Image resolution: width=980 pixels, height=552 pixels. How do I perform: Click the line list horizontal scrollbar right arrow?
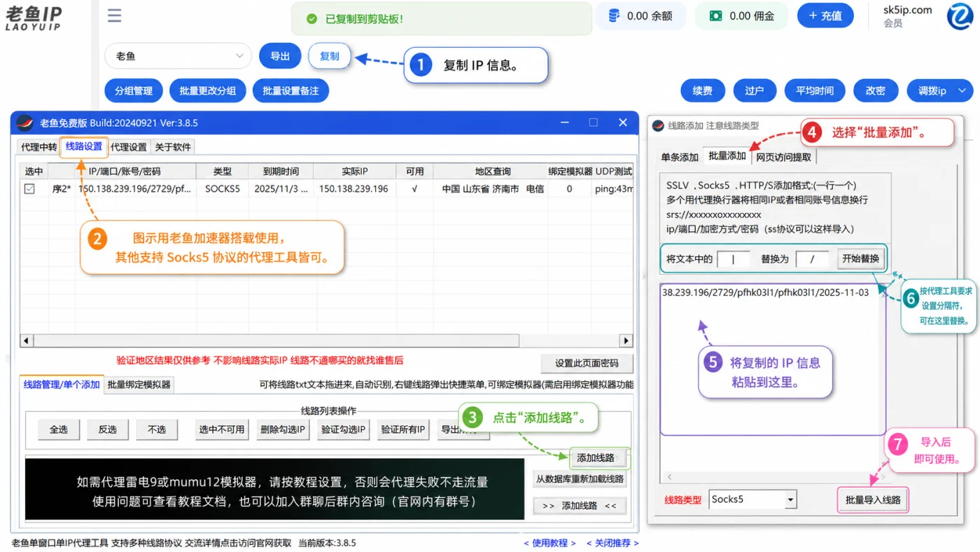click(626, 340)
